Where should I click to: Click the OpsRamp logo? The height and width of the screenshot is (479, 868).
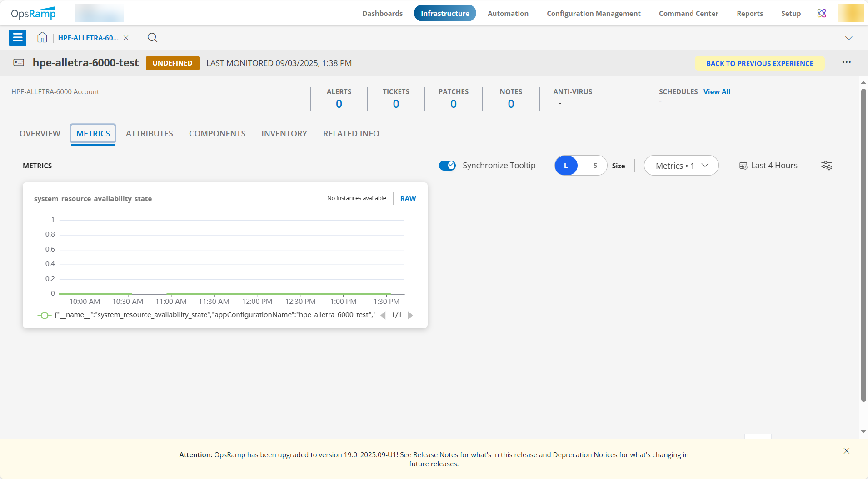coord(34,13)
